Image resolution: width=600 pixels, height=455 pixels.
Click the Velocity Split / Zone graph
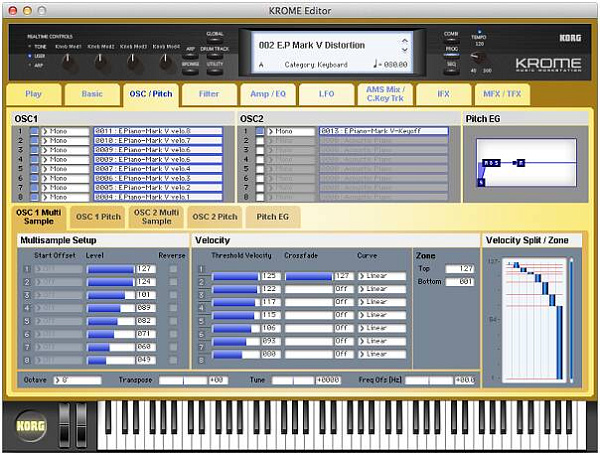pyautogui.click(x=535, y=320)
